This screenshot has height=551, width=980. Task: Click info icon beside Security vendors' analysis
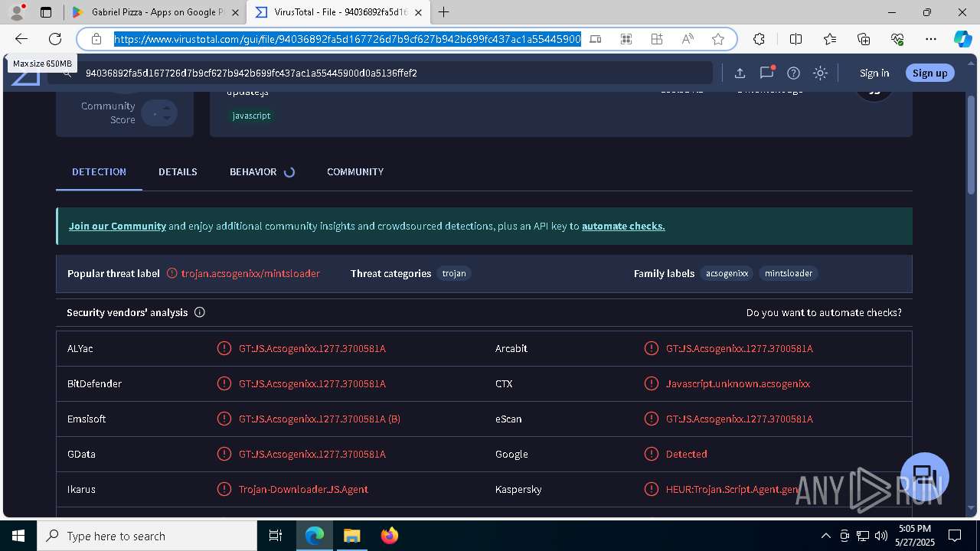200,312
